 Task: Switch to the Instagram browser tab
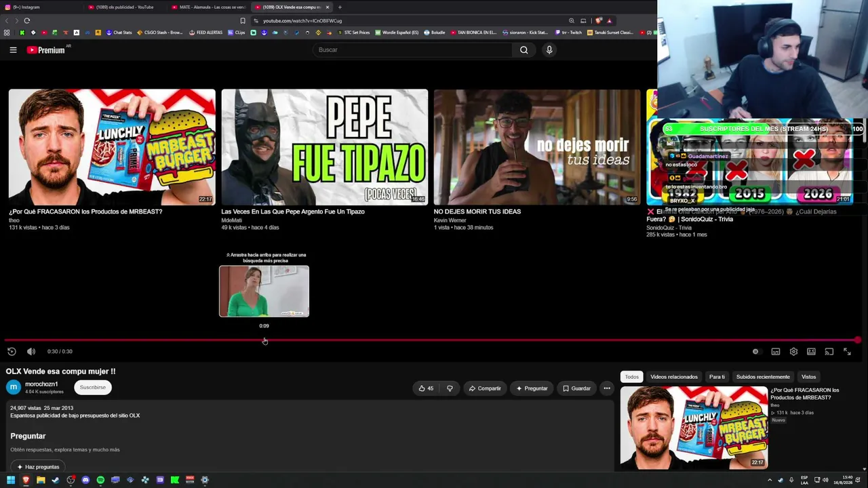[x=42, y=7]
